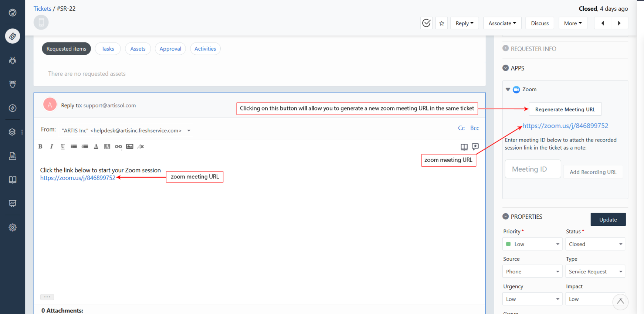Open the text background color picker
The height and width of the screenshot is (314, 644).
pyautogui.click(x=107, y=147)
